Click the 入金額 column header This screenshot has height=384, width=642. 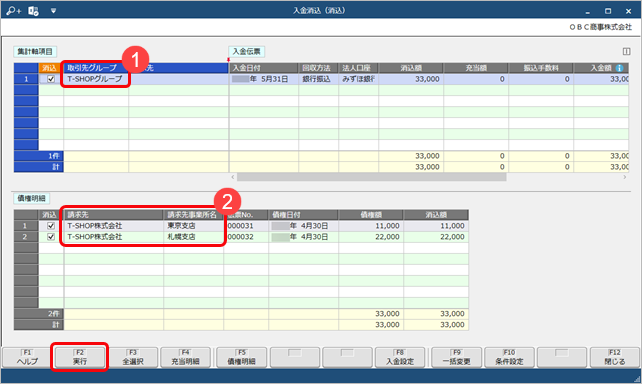pyautogui.click(x=601, y=68)
